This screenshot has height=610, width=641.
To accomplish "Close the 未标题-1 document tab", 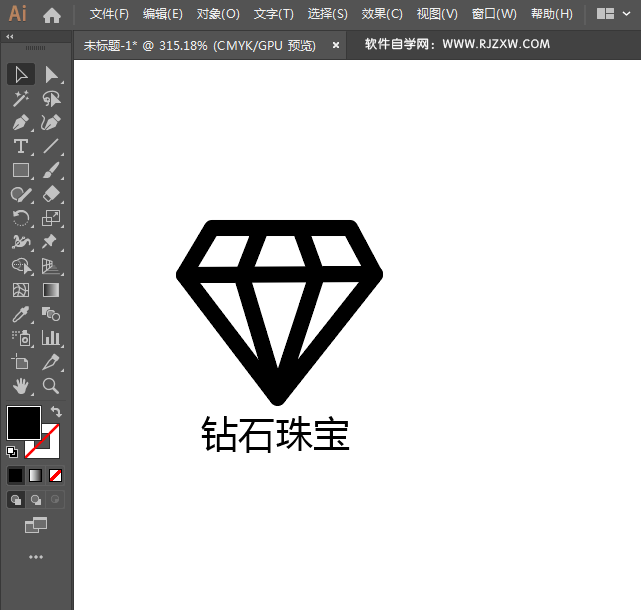I will tap(336, 45).
